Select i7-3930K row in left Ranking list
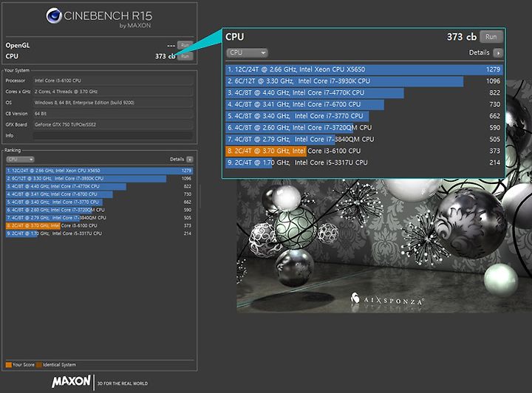This screenshot has height=393, width=532. click(x=100, y=178)
